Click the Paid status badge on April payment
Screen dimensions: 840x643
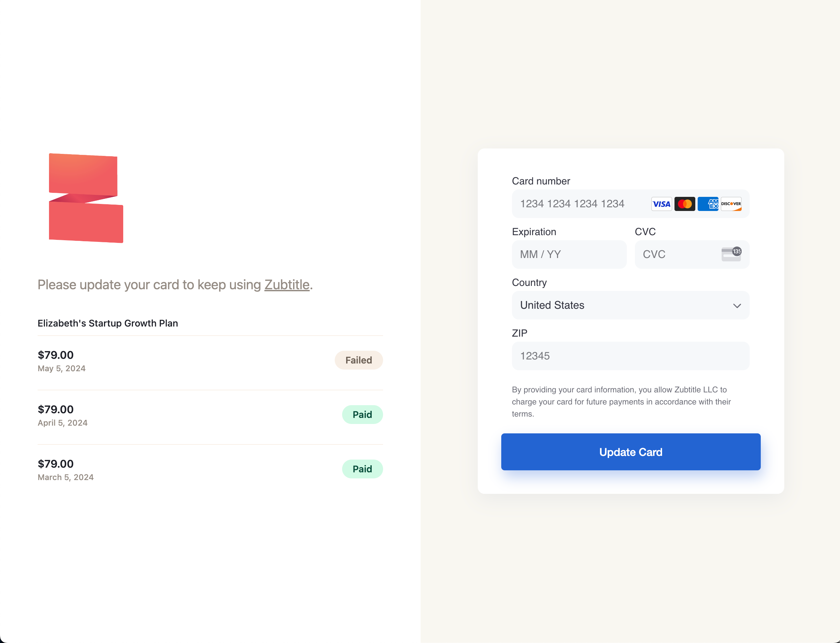(362, 414)
